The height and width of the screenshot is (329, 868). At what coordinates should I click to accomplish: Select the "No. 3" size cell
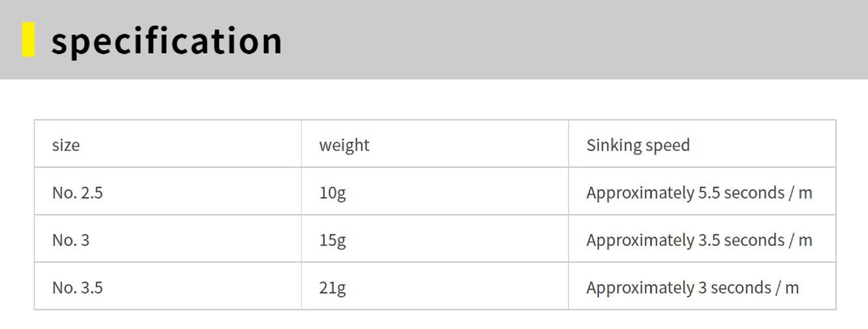[x=71, y=240]
